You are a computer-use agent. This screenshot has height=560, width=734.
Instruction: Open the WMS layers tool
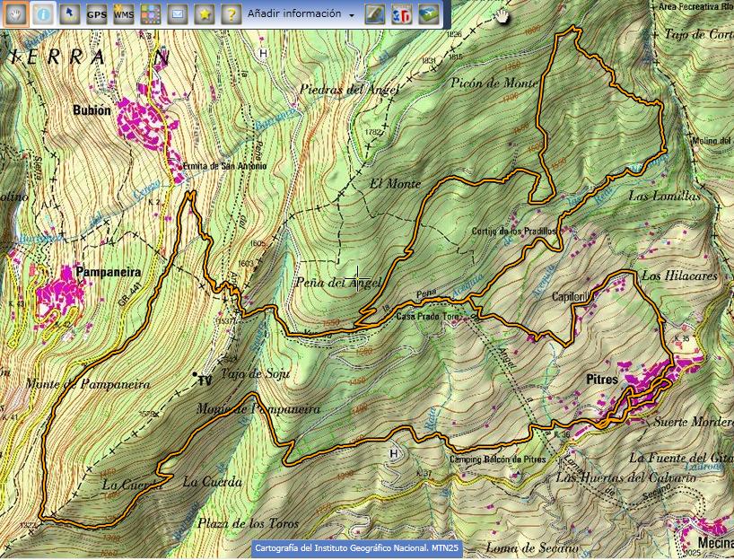(x=123, y=14)
